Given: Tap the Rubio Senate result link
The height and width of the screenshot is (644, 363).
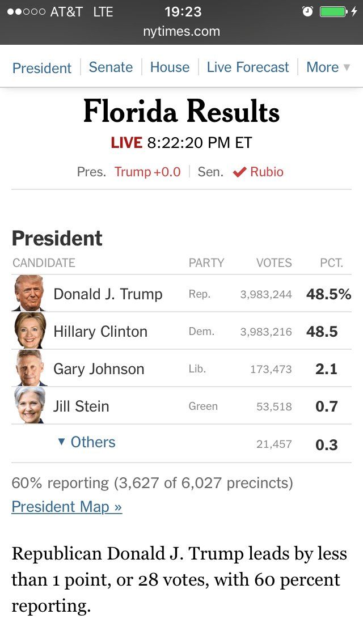Looking at the screenshot, I should click(267, 172).
